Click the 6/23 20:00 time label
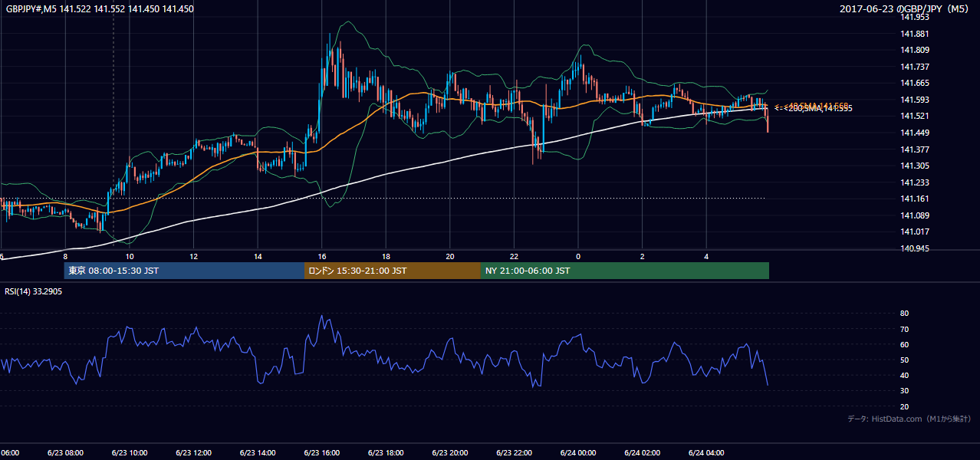Screen dimensions: 980x460 [x=450, y=453]
